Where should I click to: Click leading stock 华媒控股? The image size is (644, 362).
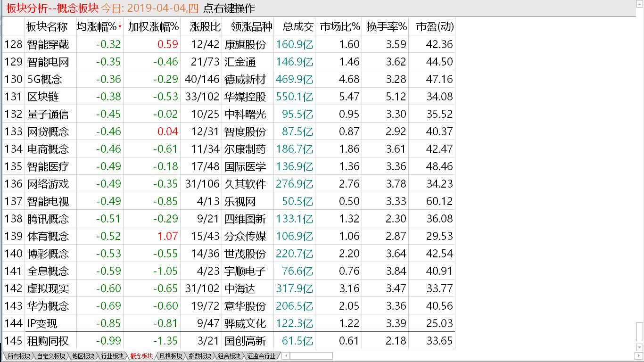point(245,97)
